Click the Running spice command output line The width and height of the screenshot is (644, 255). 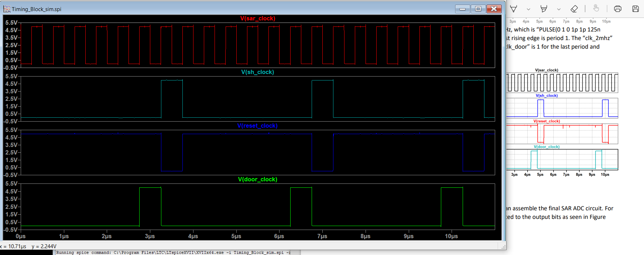point(173,252)
